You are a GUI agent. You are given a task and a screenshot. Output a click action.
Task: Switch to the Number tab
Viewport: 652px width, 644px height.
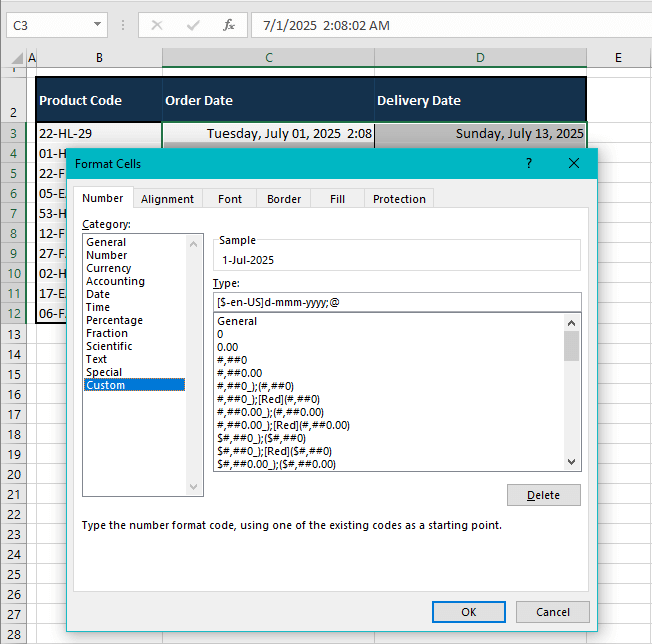[103, 198]
